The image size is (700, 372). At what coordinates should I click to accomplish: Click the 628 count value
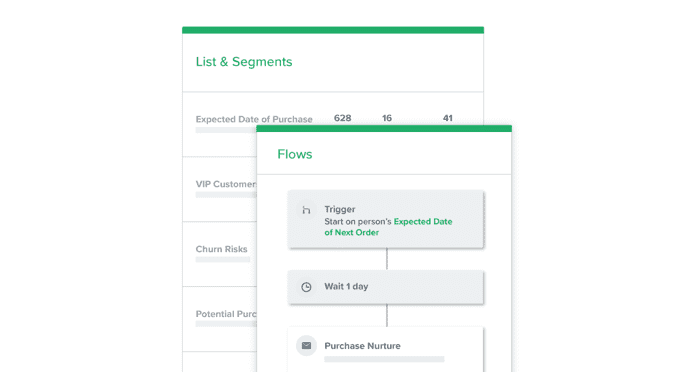click(x=342, y=118)
